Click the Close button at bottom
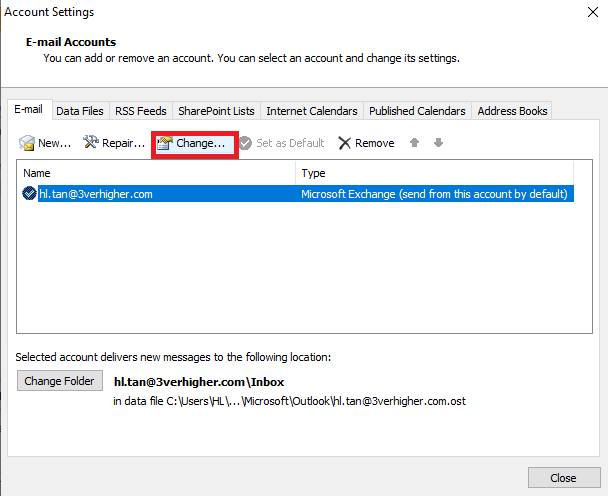 pyautogui.click(x=564, y=478)
